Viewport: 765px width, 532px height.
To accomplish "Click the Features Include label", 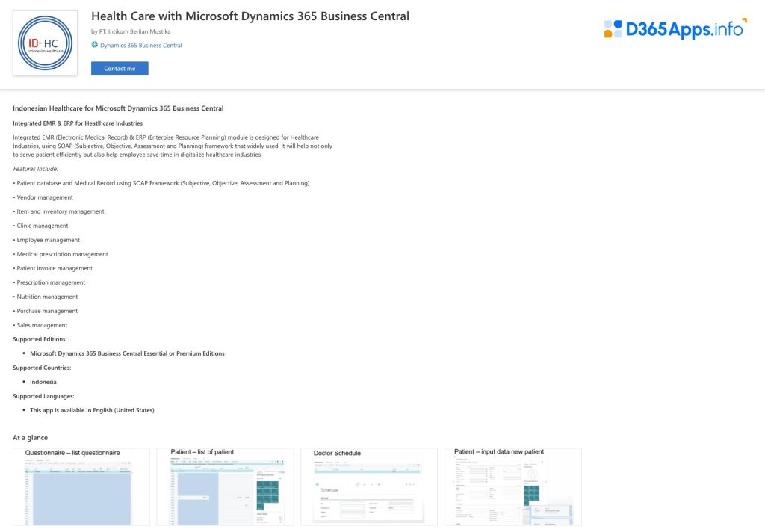I will [x=35, y=169].
